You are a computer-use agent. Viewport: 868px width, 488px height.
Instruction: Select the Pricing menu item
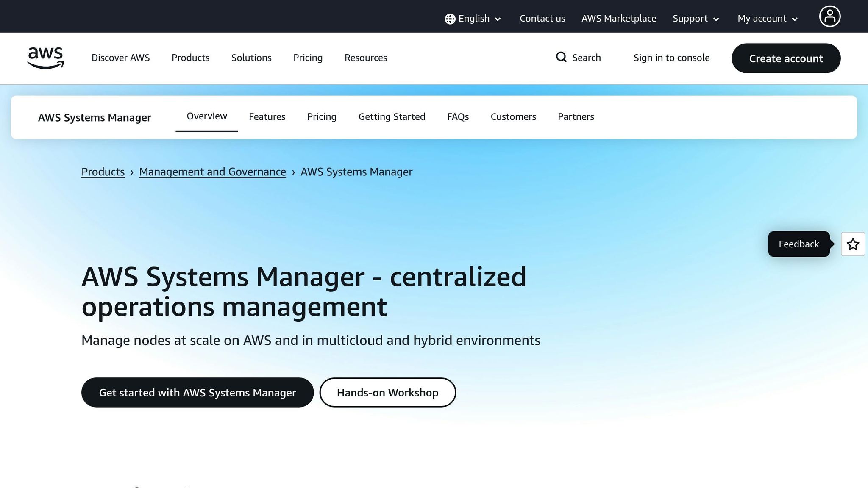click(x=308, y=58)
